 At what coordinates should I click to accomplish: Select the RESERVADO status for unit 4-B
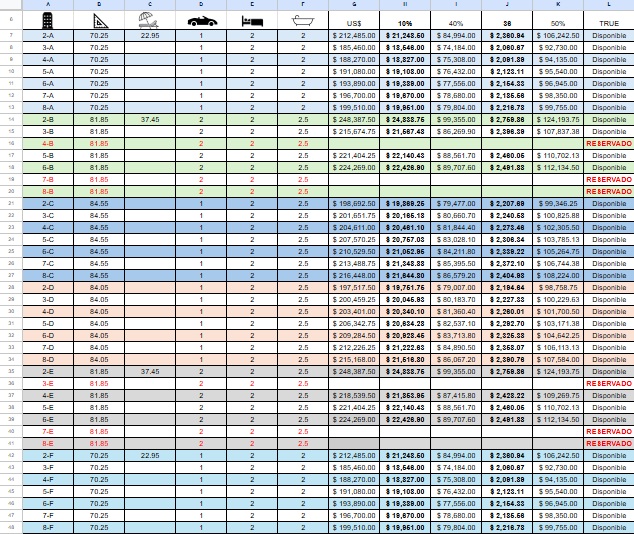[608, 144]
